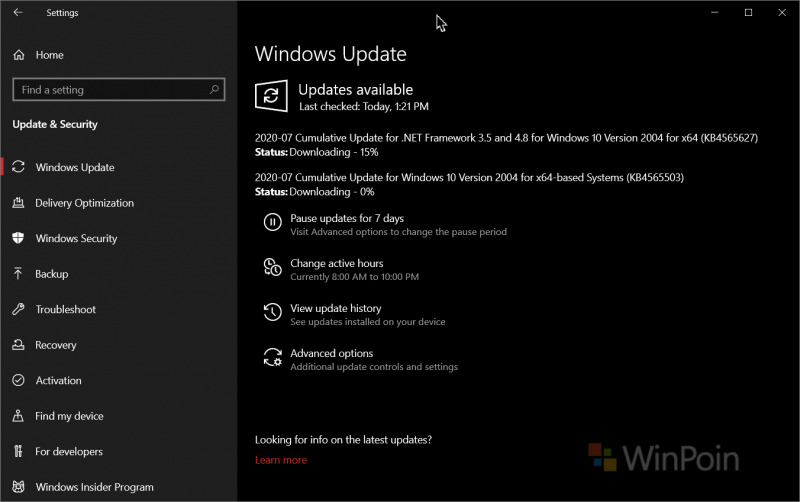Select For developers in sidebar

click(69, 451)
